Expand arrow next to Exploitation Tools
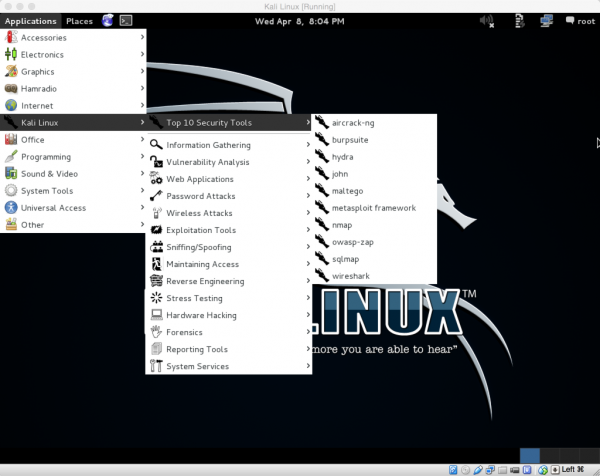This screenshot has height=476, width=600. 308,230
